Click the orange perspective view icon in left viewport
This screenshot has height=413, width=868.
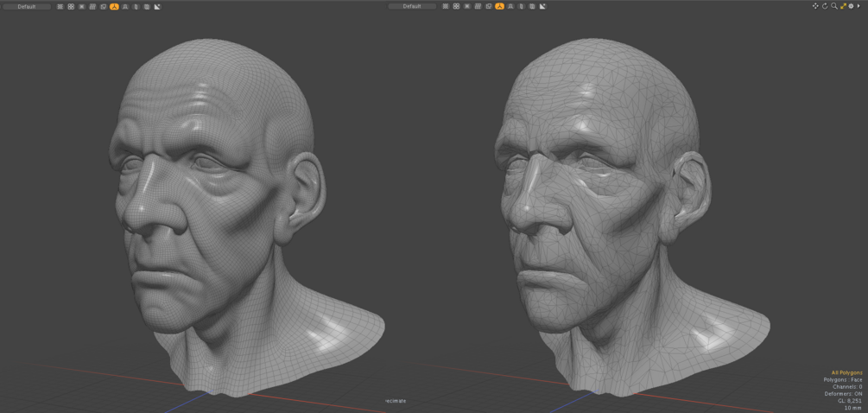tap(114, 7)
